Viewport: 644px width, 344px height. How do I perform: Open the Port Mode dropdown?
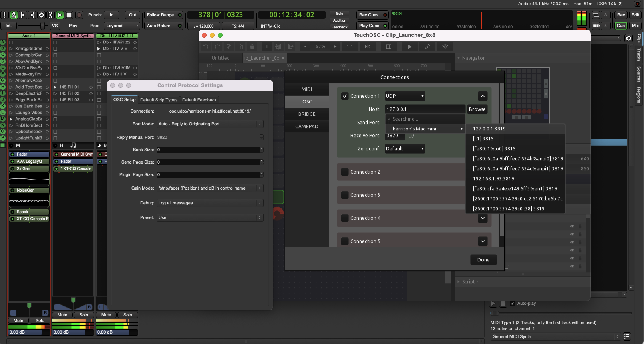point(210,124)
